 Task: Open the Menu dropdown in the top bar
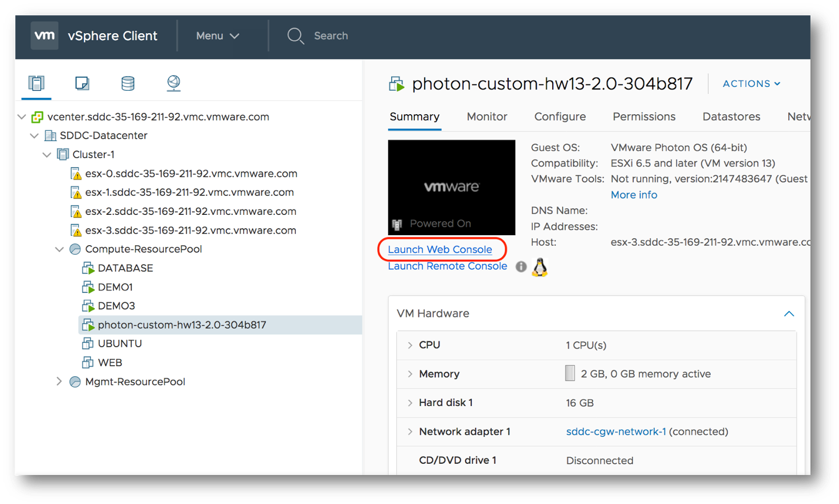pyautogui.click(x=216, y=36)
